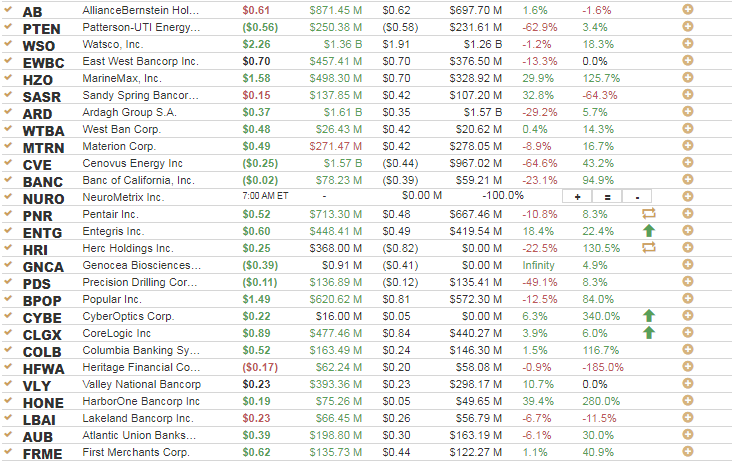The width and height of the screenshot is (737, 461).
Task: Click the $0.23 EPS value for Lakeland Bancorp
Action: 256,418
